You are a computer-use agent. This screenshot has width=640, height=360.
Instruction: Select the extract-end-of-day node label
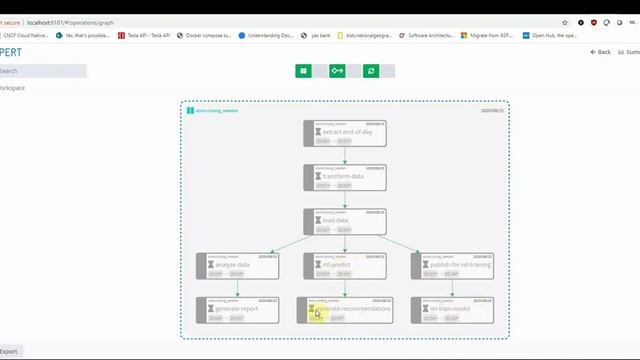point(347,132)
